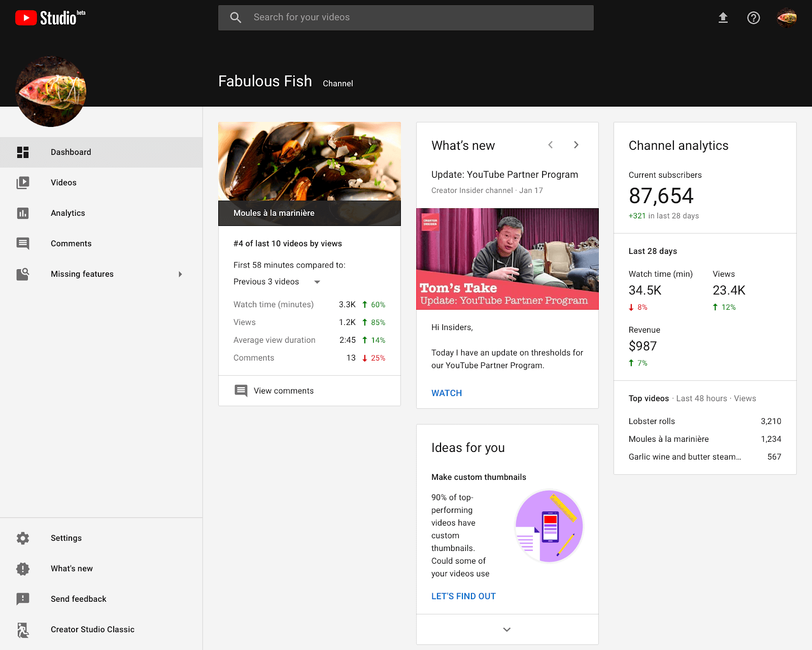Viewport: 812px width, 650px height.
Task: Click the Help question mark icon
Action: [754, 17]
